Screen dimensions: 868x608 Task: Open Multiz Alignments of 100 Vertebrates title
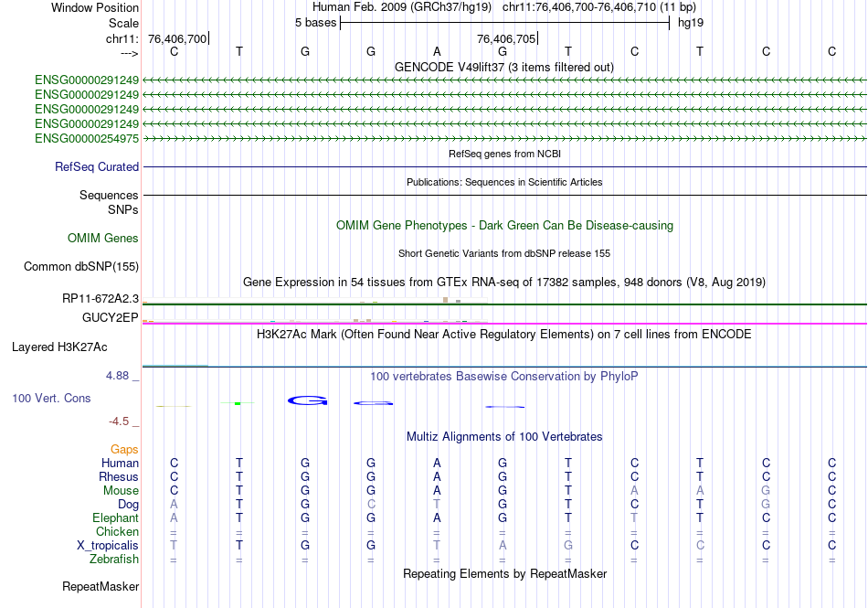pyautogui.click(x=504, y=436)
